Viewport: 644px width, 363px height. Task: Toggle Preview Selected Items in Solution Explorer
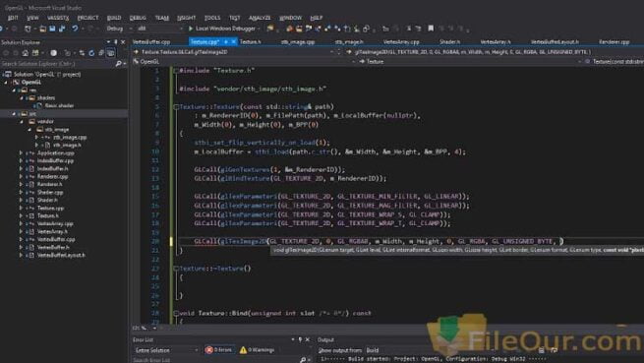click(111, 53)
